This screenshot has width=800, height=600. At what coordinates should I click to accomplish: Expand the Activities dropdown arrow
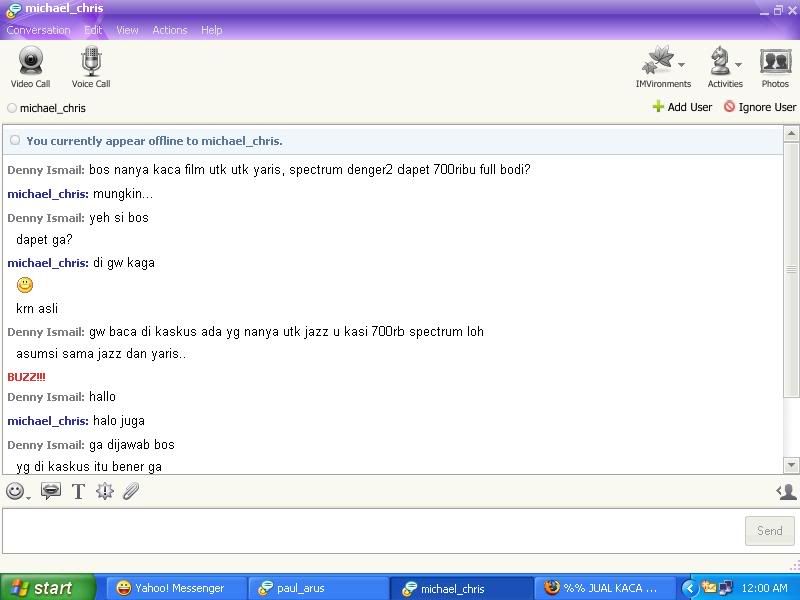(x=738, y=65)
